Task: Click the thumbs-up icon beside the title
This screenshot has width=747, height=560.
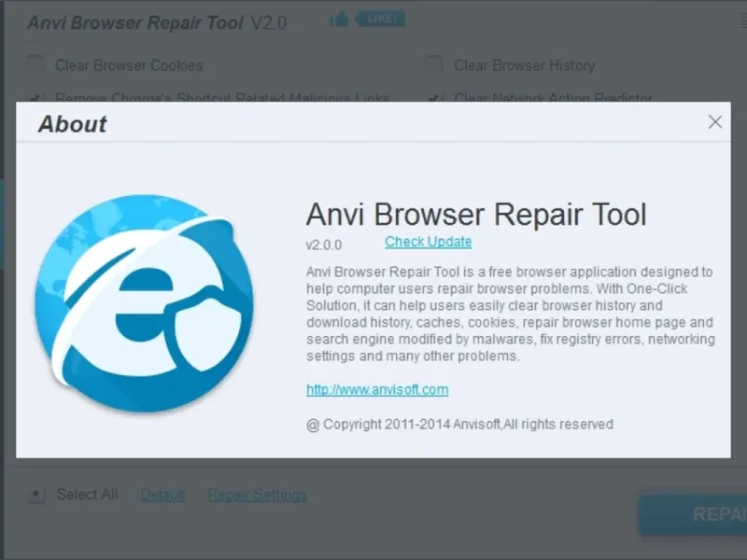Action: coord(339,19)
